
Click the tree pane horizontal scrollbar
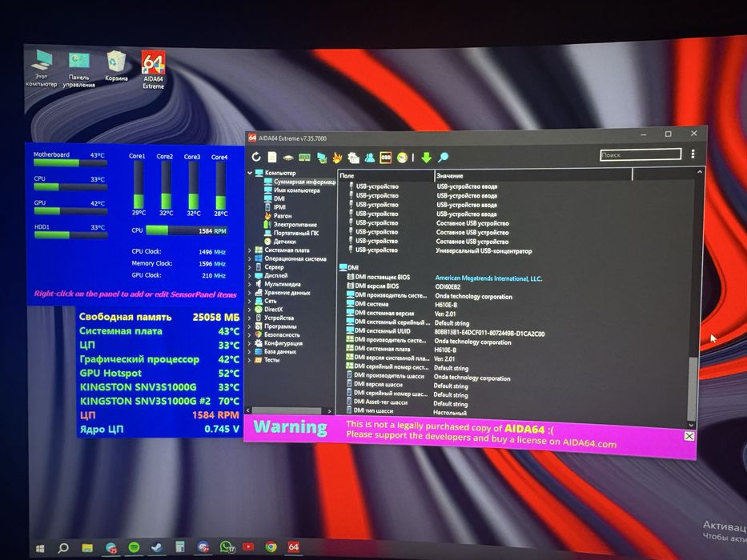(287, 410)
